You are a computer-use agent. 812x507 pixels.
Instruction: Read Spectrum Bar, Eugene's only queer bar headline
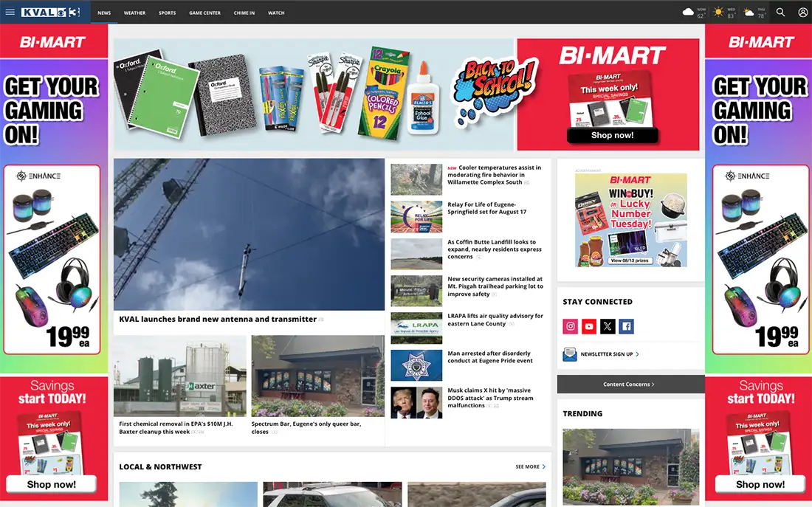[x=306, y=428]
